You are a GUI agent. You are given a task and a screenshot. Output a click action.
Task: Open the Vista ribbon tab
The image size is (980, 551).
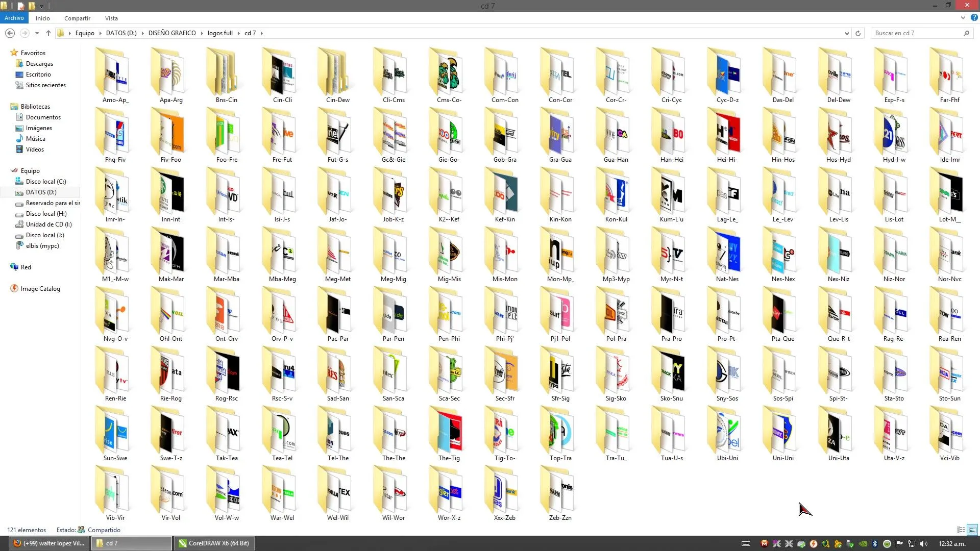(111, 18)
